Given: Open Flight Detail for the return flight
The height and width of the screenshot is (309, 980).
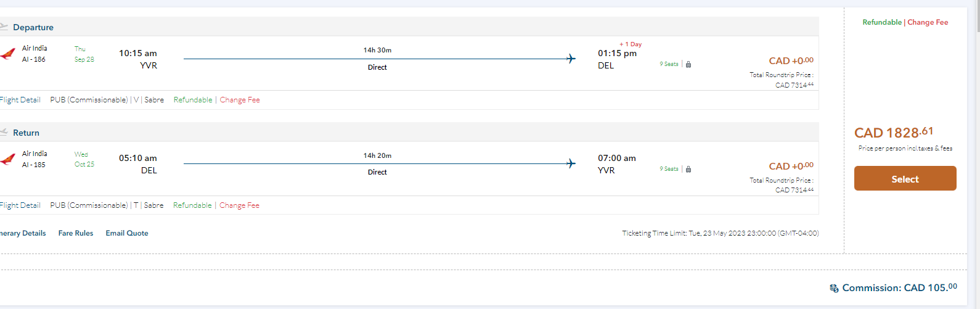Looking at the screenshot, I should (x=20, y=205).
